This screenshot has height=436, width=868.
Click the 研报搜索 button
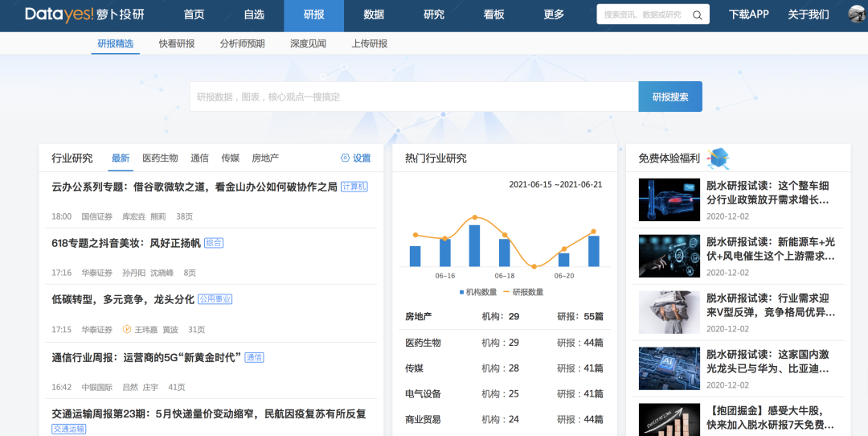[x=670, y=97]
